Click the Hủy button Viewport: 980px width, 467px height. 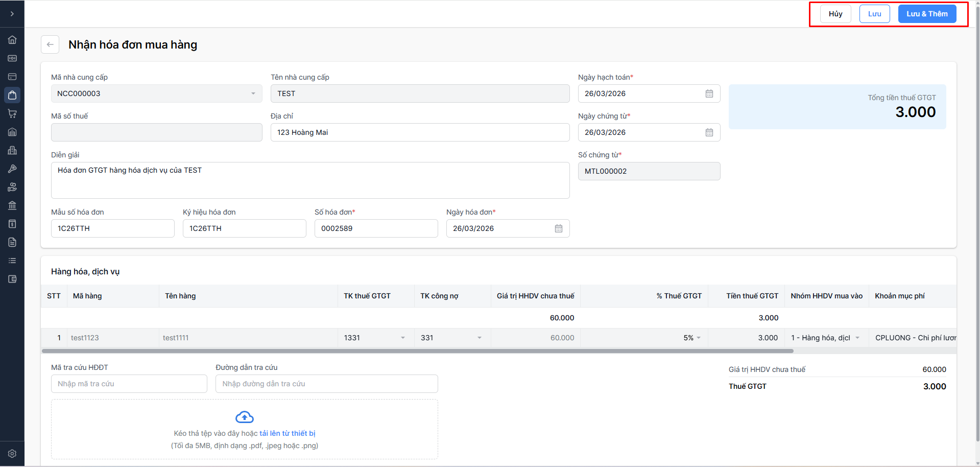[835, 14]
